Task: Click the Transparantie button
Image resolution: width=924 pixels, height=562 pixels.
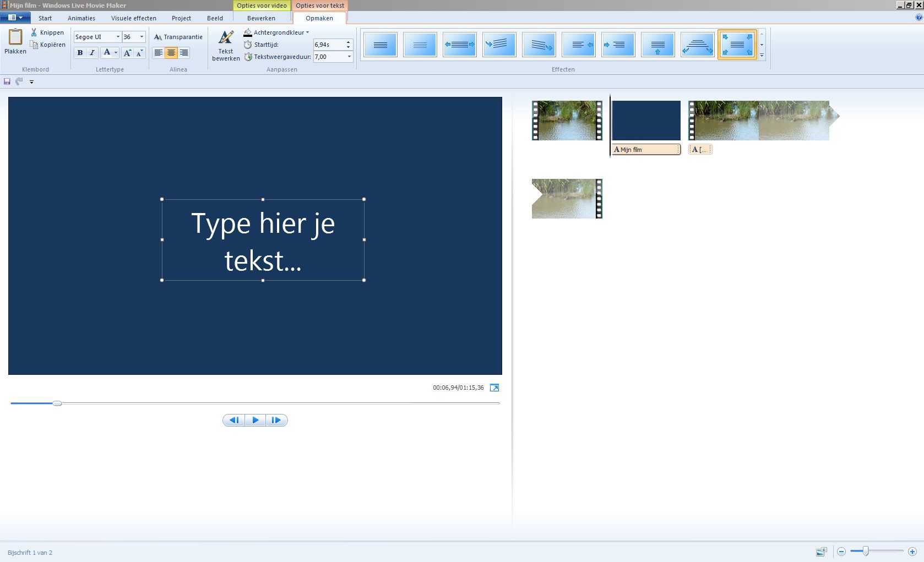Action: (178, 37)
